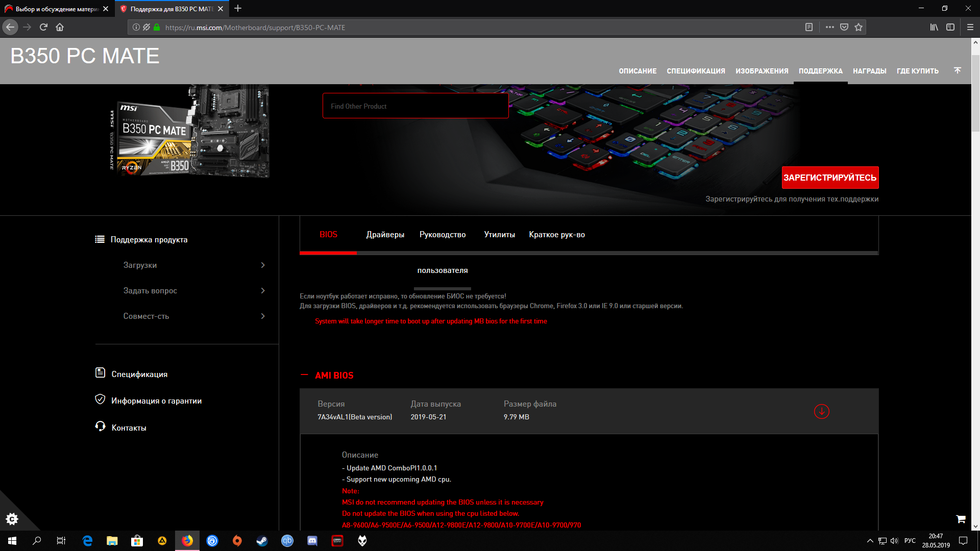Reload the page with the refresh icon
This screenshot has width=980, height=551.
point(43,27)
